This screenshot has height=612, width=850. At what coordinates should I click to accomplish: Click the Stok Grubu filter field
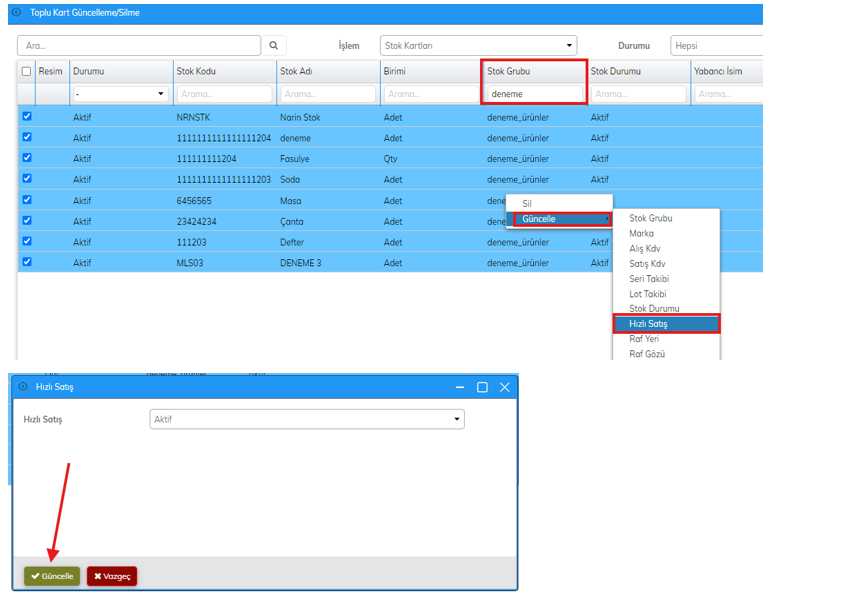[534, 94]
